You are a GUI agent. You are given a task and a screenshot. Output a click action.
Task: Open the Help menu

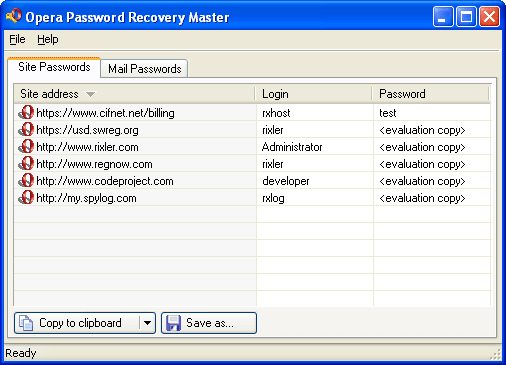pyautogui.click(x=48, y=39)
